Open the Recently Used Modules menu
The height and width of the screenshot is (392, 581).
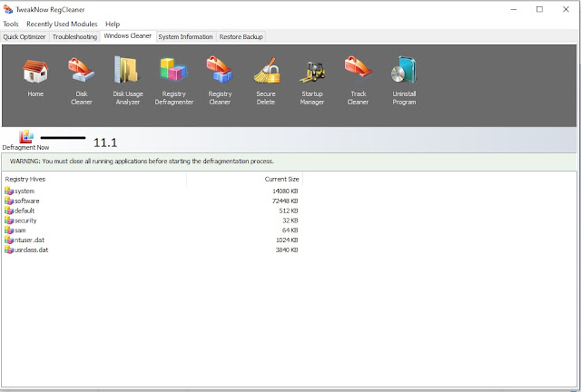pyautogui.click(x=62, y=24)
